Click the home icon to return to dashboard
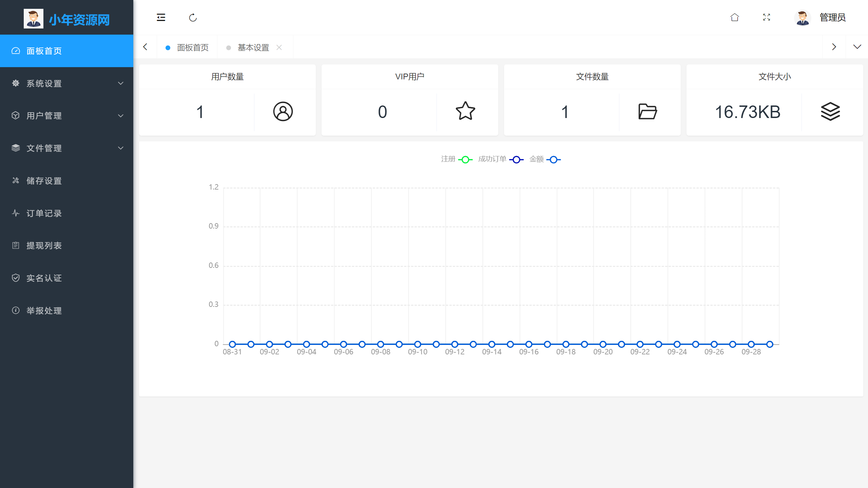Screen dimensions: 868x488 pos(734,17)
